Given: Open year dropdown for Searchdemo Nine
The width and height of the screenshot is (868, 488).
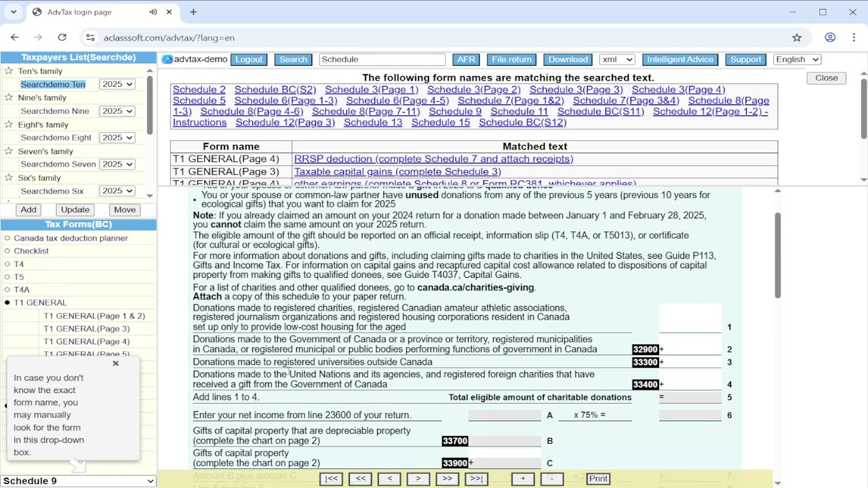Looking at the screenshot, I should (117, 111).
